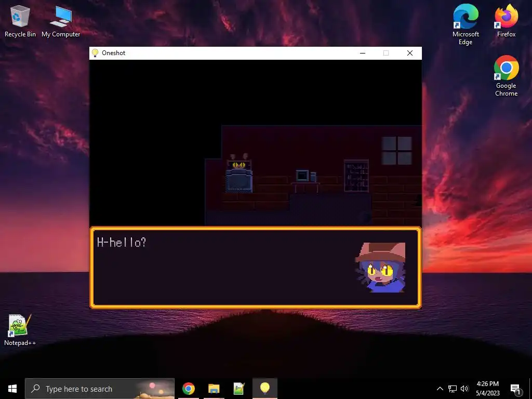Close the Oneshot window
Image resolution: width=532 pixels, height=399 pixels.
click(410, 53)
